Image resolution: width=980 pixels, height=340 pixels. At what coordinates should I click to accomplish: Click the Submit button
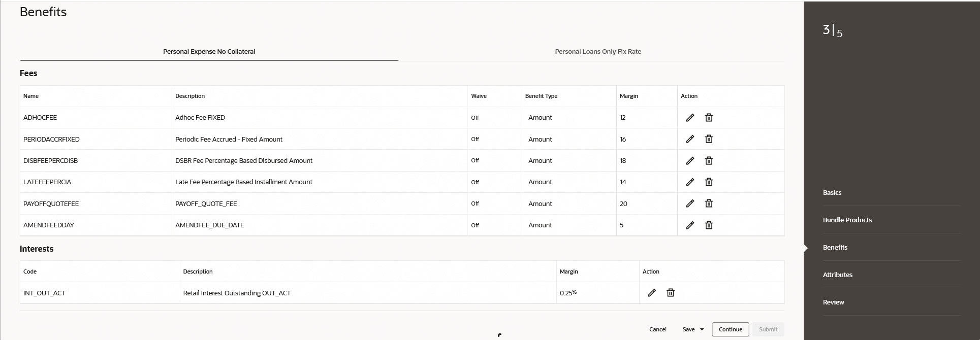point(768,329)
